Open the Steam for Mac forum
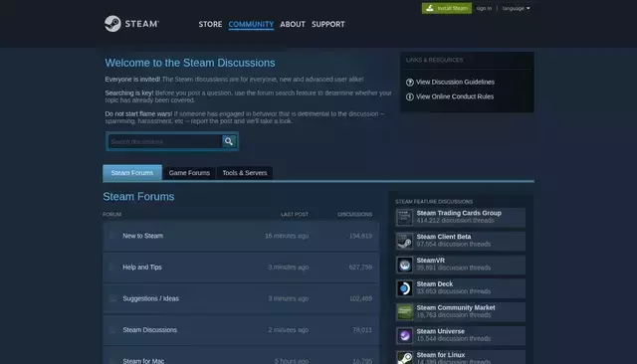The height and width of the screenshot is (364, 637). pos(143,361)
